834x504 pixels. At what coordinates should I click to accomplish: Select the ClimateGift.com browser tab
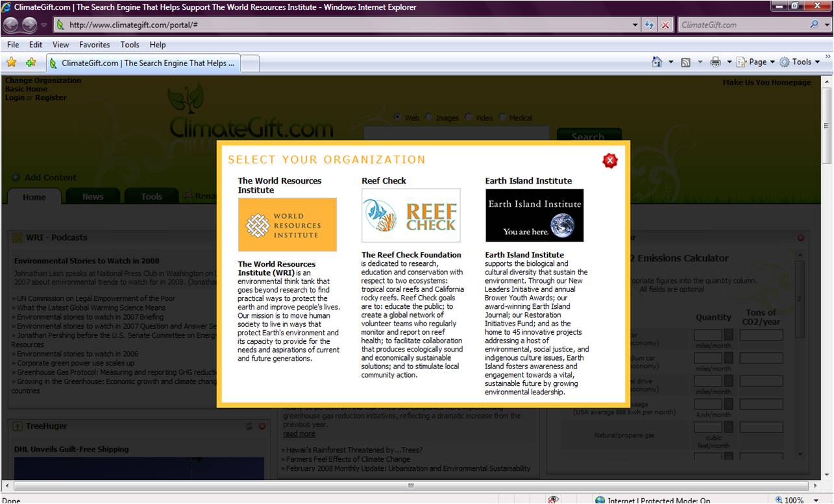click(143, 63)
